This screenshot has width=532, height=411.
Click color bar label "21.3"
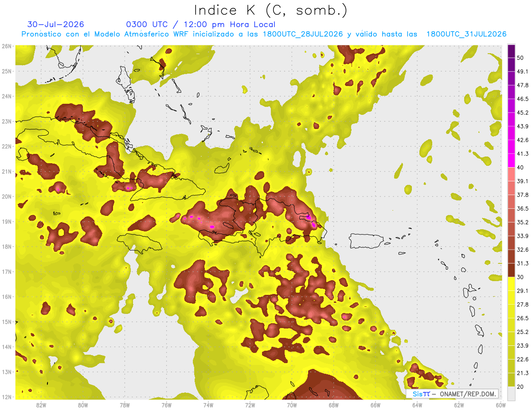523,373
